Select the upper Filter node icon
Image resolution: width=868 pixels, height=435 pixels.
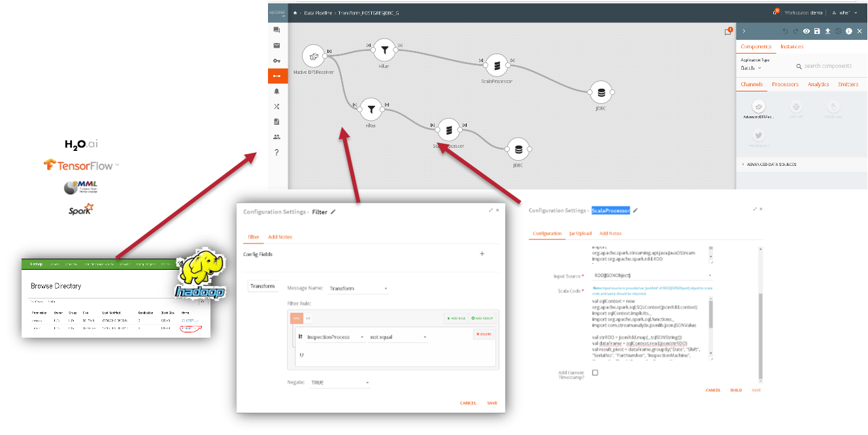pyautogui.click(x=385, y=49)
